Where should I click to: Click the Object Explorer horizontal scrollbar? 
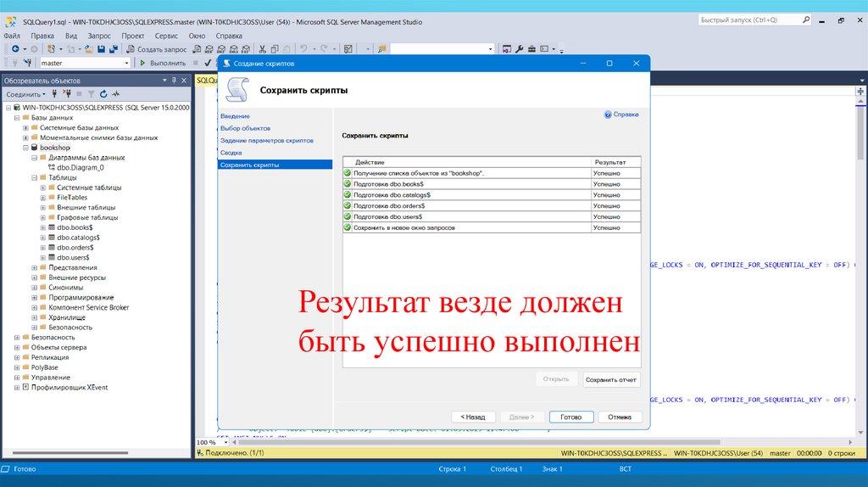70,453
